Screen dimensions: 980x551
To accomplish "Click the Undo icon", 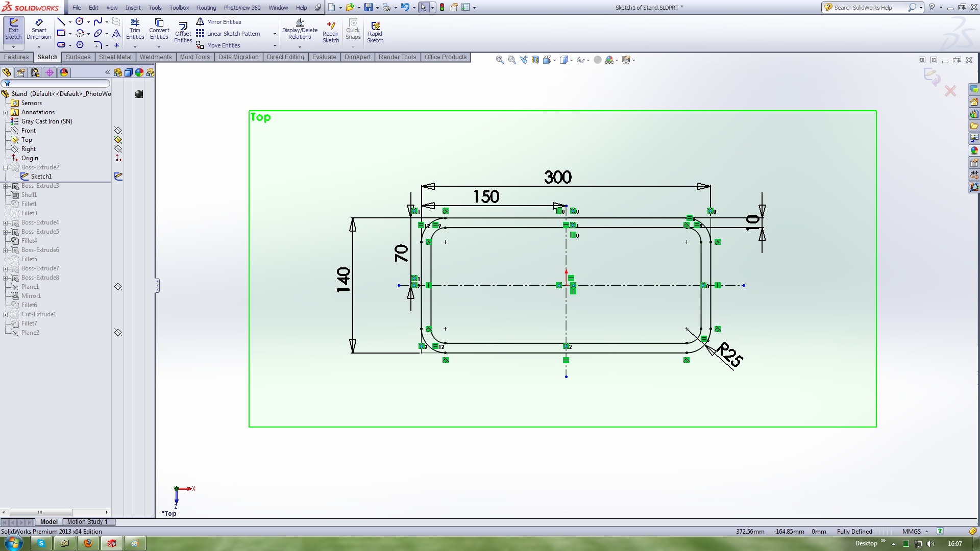I will (x=405, y=7).
